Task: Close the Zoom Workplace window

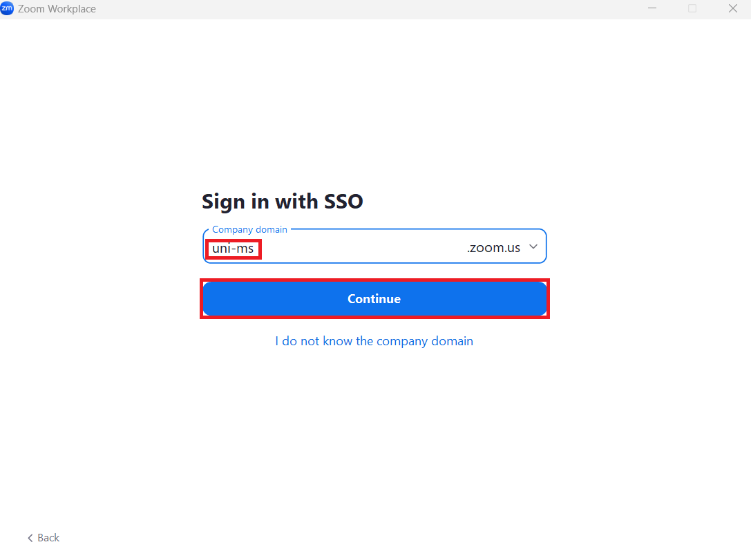Action: pos(733,9)
